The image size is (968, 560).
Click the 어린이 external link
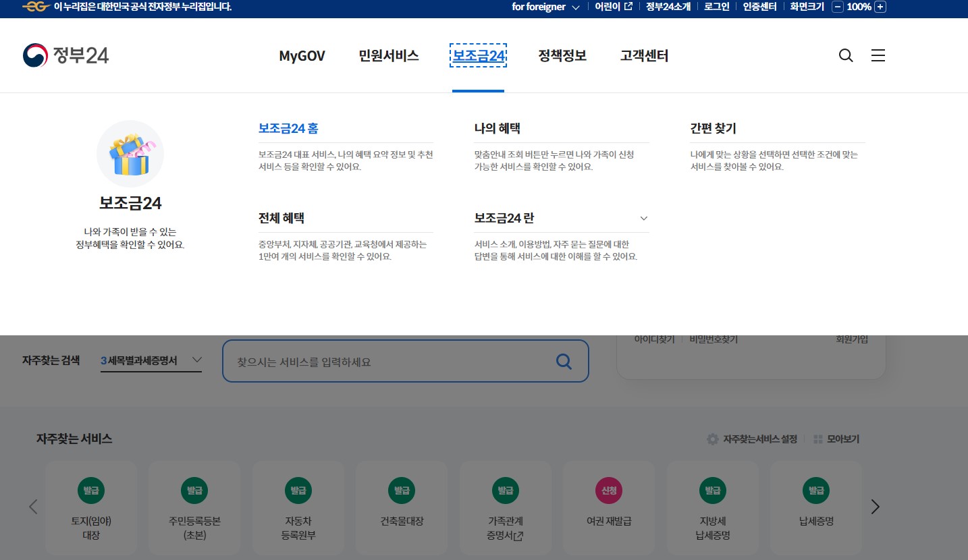[x=614, y=7]
